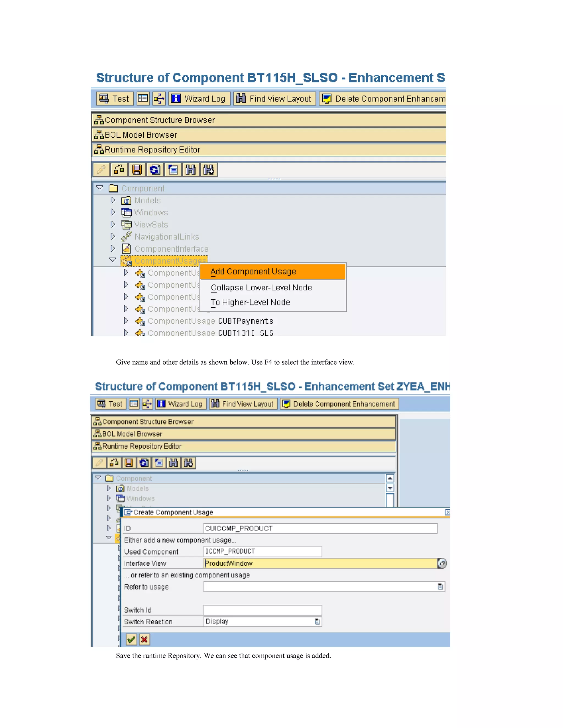
Task: Expand the ViewSets node in upper tree
Action: tap(112, 224)
